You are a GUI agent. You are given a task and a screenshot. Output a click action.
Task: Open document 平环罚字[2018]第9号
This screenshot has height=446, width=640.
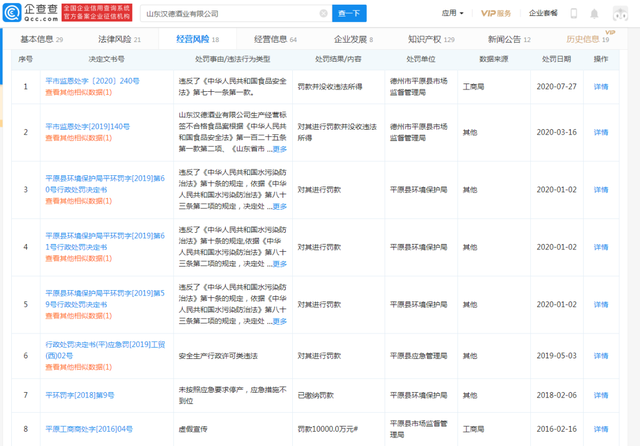pos(80,395)
